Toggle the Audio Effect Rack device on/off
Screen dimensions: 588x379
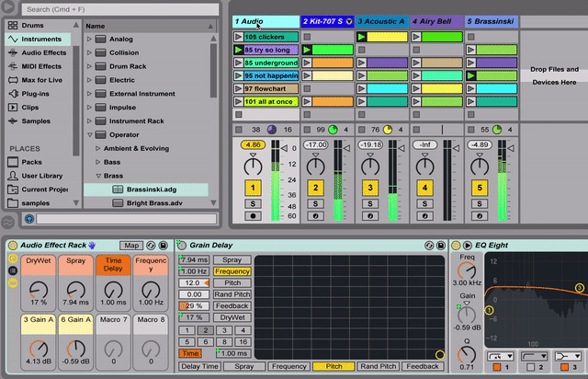[x=13, y=246]
